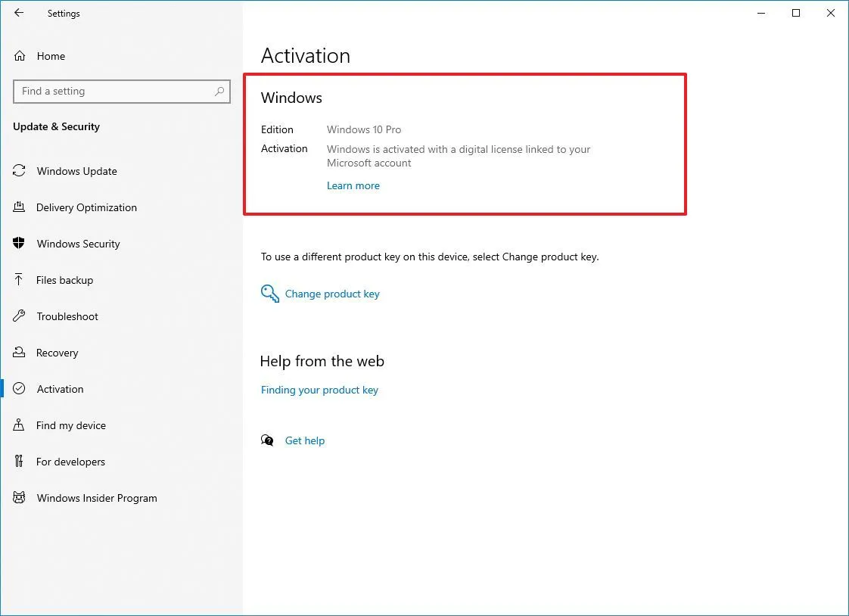
Task: Open Finding your product key help link
Action: (319, 390)
